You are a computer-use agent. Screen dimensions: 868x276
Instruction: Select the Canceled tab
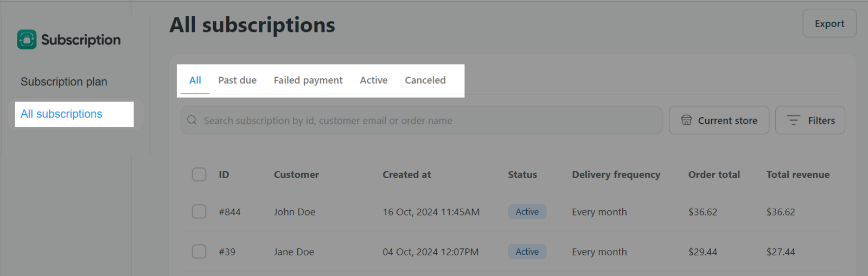point(425,80)
